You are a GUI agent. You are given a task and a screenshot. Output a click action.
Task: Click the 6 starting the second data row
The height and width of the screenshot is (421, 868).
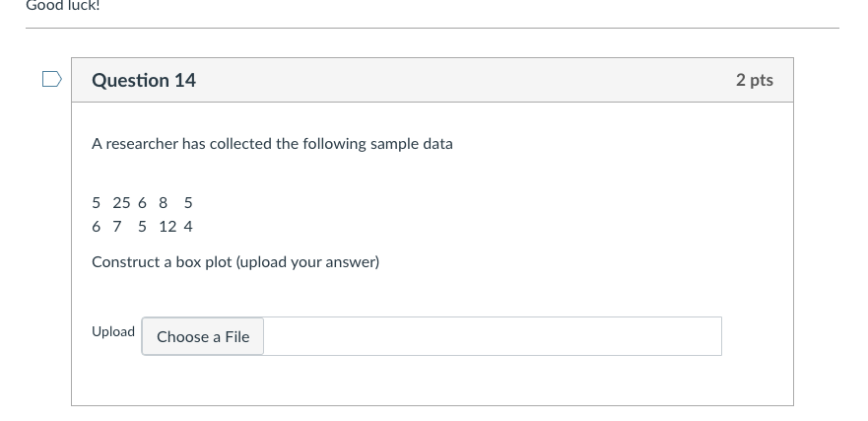coord(96,227)
